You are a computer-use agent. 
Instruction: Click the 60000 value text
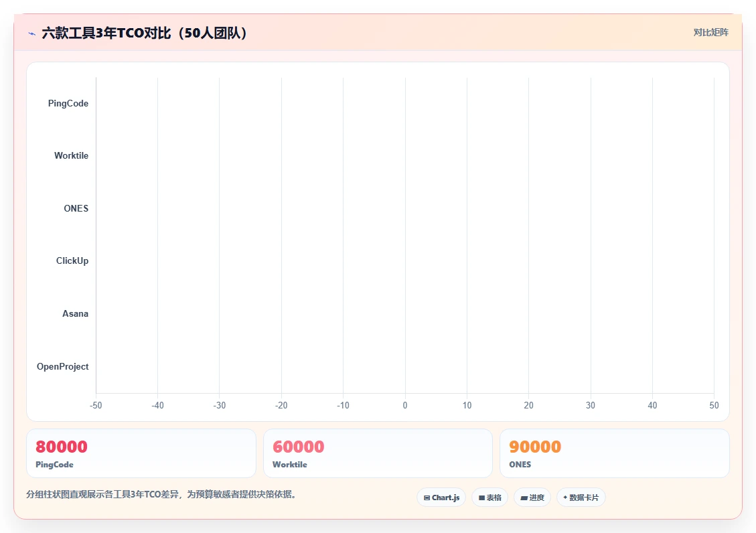coord(299,447)
